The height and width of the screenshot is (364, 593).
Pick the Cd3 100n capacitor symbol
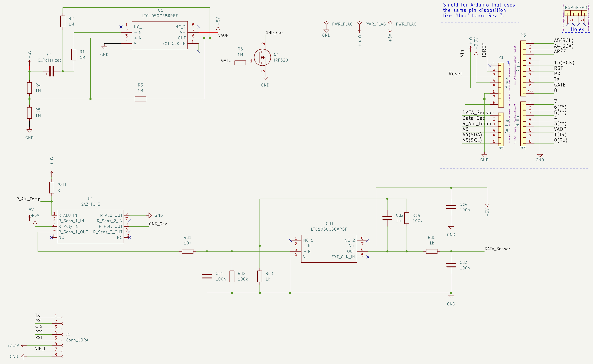click(x=451, y=265)
